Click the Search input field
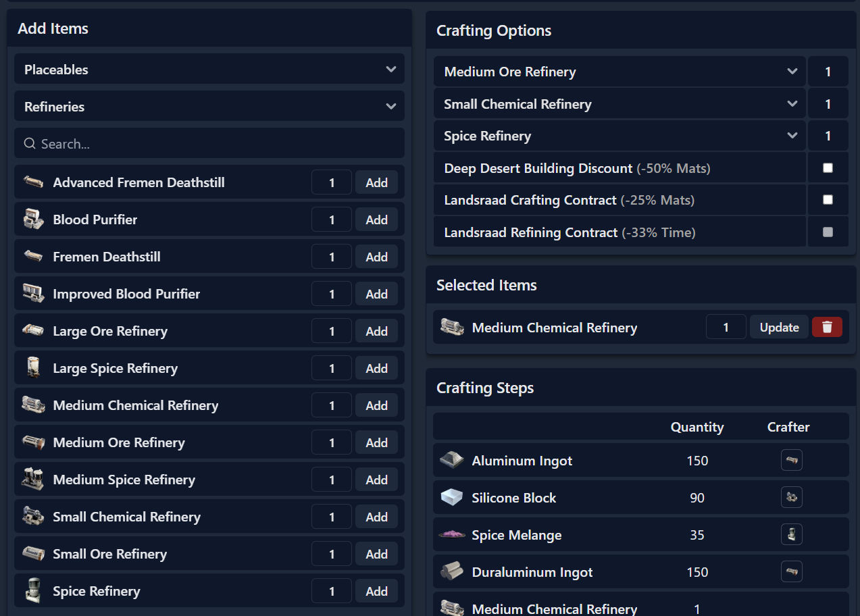 209,143
